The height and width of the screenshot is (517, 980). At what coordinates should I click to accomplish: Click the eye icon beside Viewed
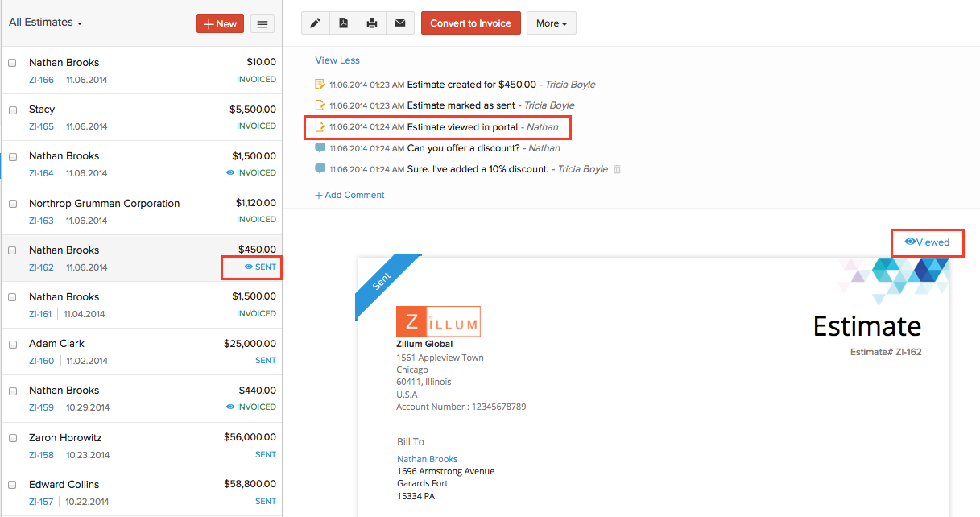pos(910,242)
